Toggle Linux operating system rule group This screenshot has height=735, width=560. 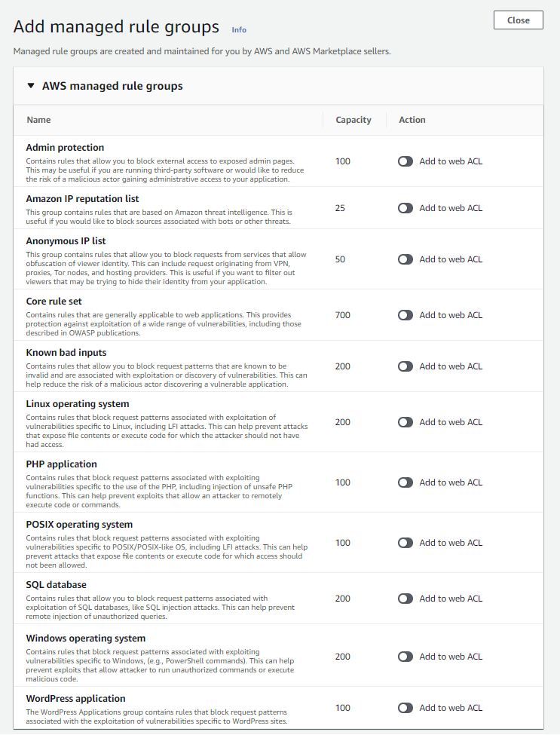pyautogui.click(x=405, y=422)
